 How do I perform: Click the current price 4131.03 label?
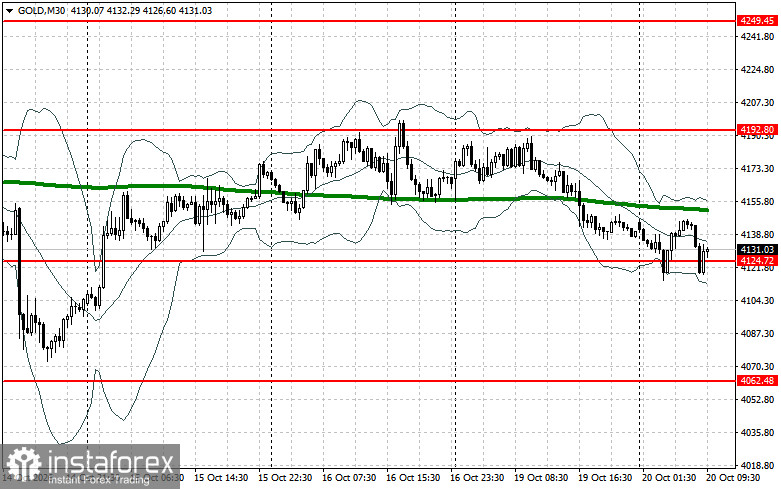pos(757,249)
